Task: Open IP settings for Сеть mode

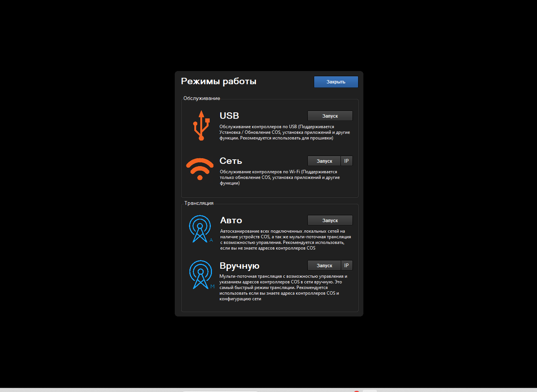Action: pos(346,161)
